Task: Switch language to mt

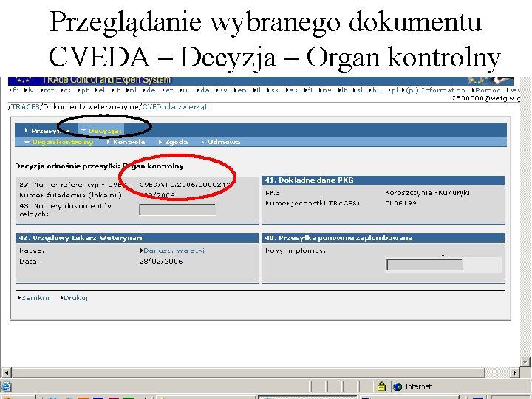Action: coord(47,90)
